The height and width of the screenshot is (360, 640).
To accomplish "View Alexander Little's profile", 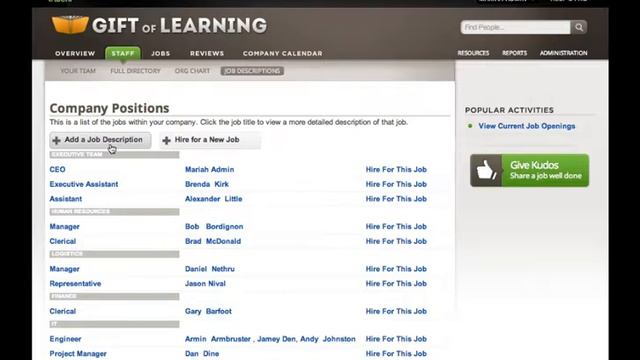I will [x=213, y=199].
